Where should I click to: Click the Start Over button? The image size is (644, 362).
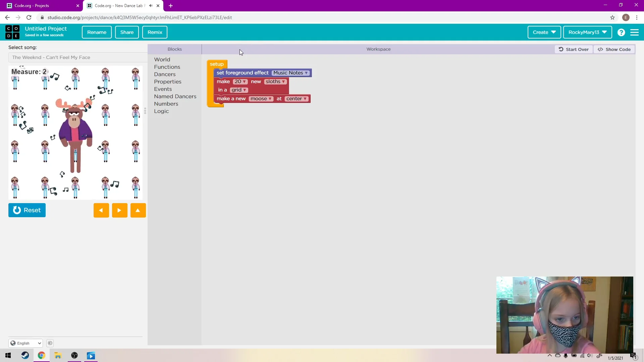[x=574, y=49]
